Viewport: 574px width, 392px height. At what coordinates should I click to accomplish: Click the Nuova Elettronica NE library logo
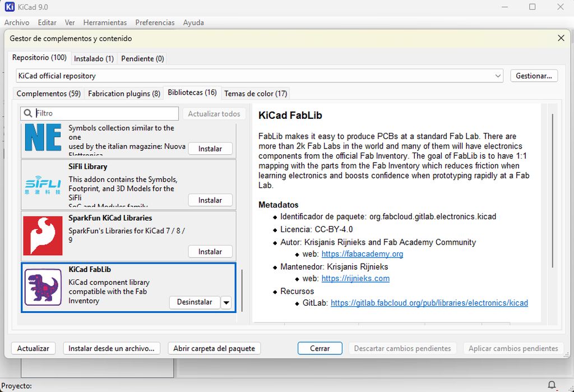coord(43,137)
